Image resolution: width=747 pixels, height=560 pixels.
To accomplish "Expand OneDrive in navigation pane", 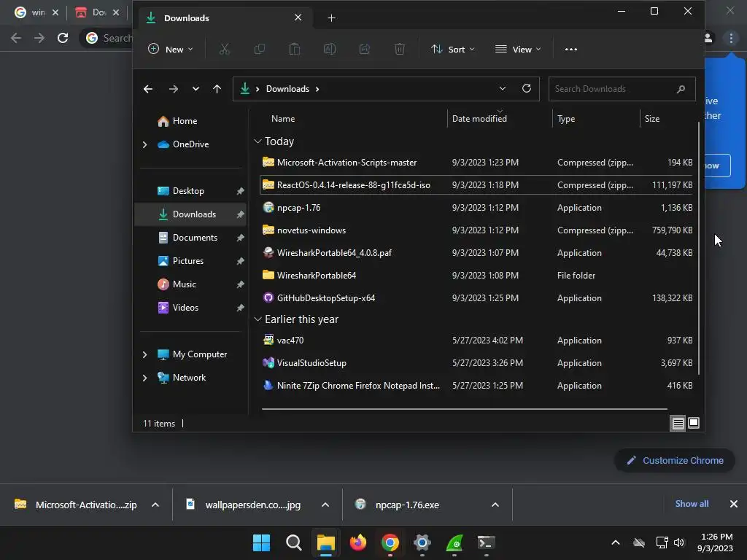I will (145, 144).
